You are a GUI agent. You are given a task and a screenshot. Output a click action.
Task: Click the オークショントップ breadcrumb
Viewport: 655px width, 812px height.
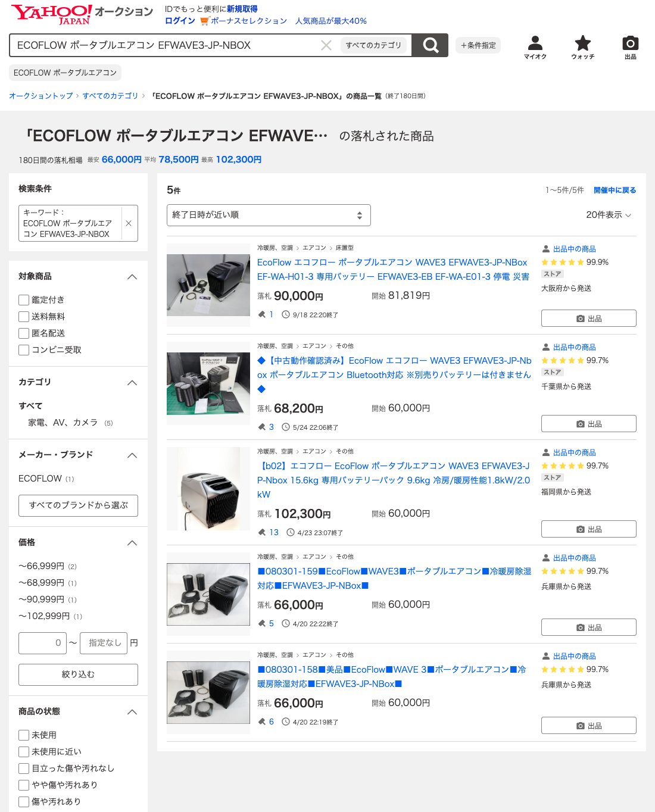(x=41, y=96)
